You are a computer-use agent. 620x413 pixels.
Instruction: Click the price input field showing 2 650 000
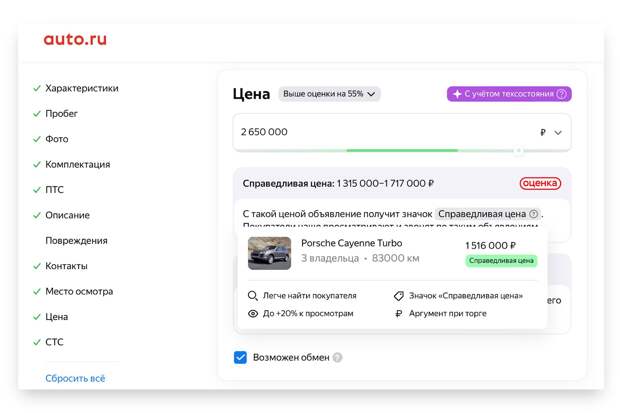click(402, 132)
